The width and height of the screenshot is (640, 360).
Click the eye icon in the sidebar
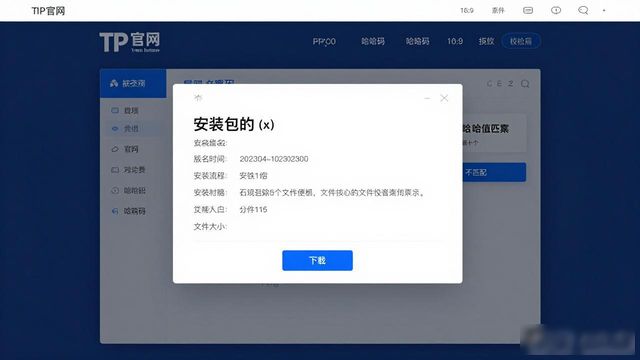click(115, 129)
